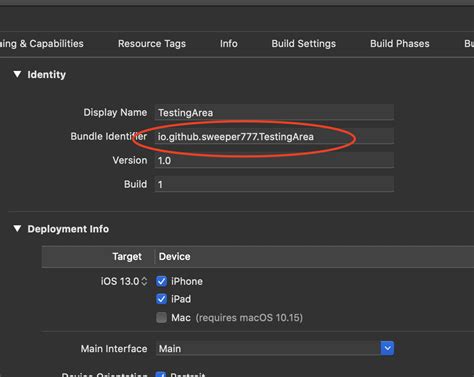Uncheck the iPad device checkbox
This screenshot has width=474, height=377.
(161, 299)
